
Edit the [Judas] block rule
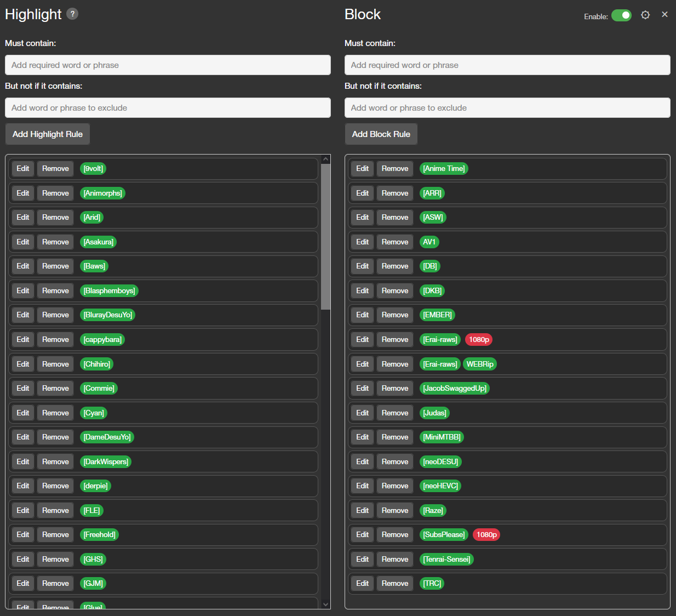coord(363,413)
